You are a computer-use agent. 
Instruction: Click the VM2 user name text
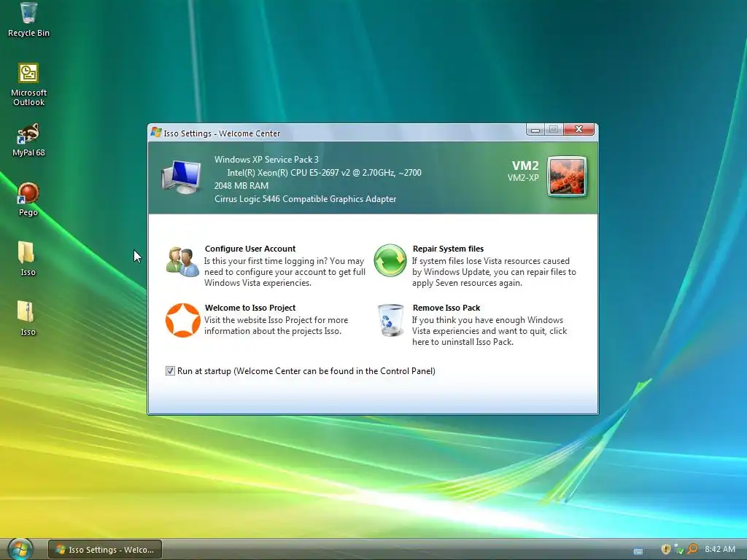coord(525,166)
